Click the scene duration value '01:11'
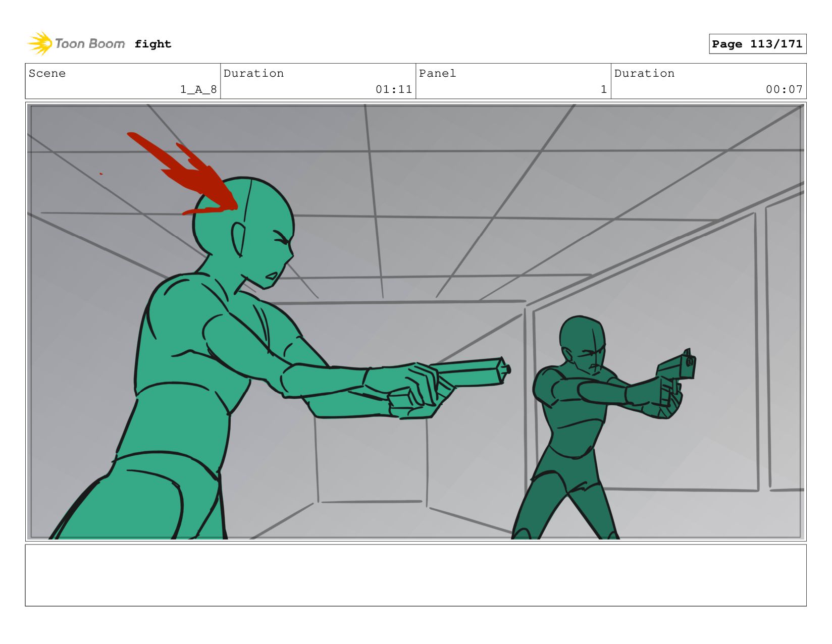832x644 pixels. 394,89
